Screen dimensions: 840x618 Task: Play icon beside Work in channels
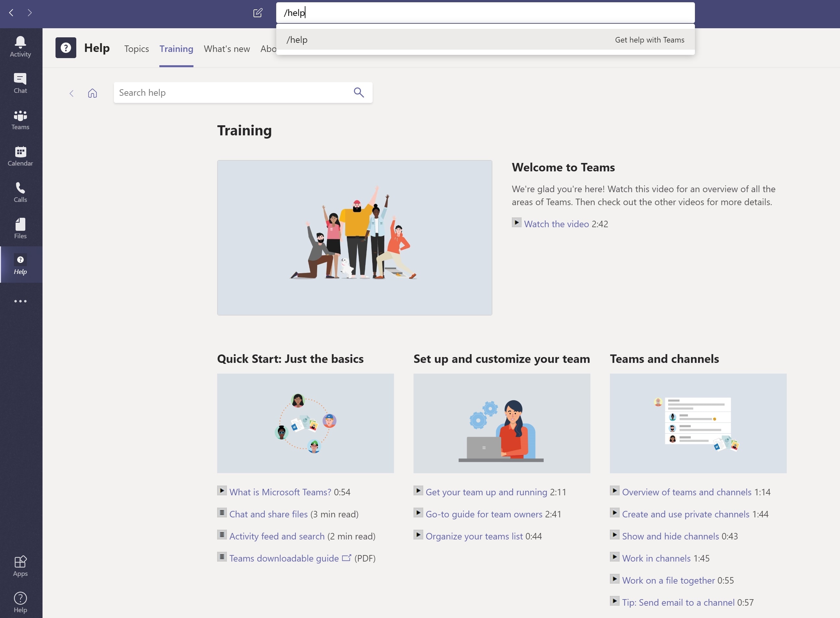pyautogui.click(x=614, y=557)
